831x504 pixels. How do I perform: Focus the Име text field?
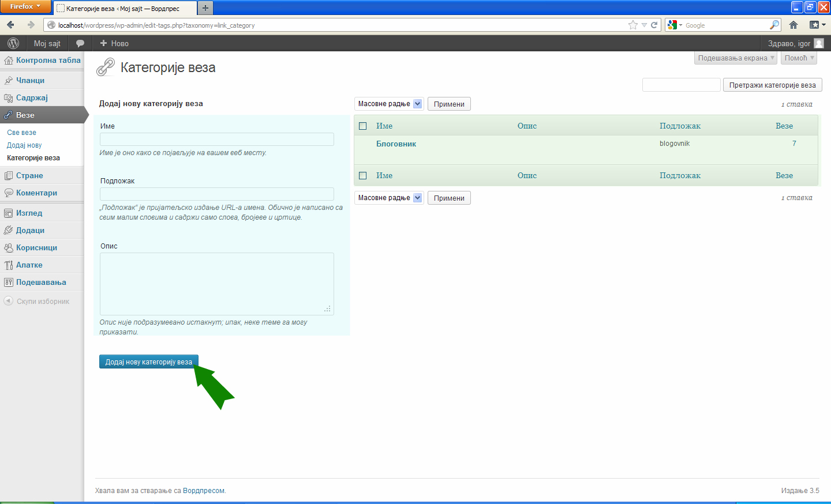click(x=217, y=139)
